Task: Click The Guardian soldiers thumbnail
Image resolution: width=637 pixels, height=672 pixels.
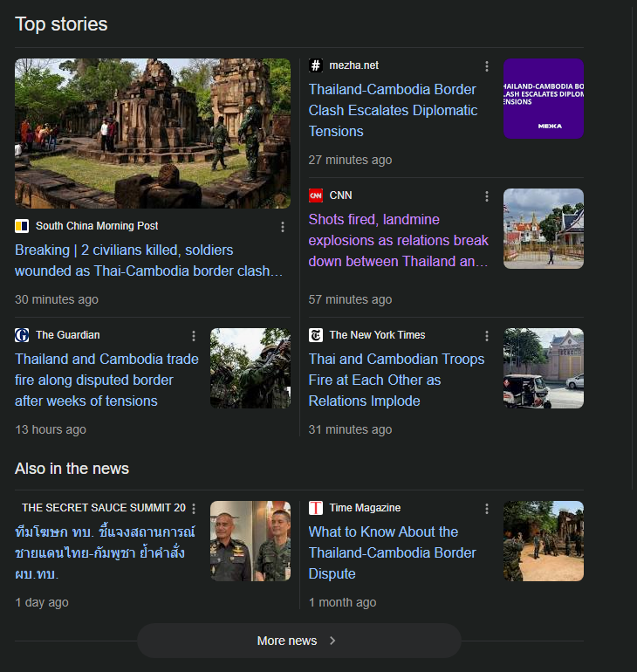Action: click(x=250, y=368)
